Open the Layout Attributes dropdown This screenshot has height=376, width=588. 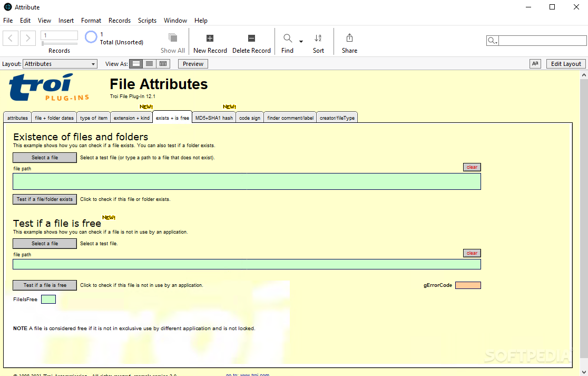(60, 64)
